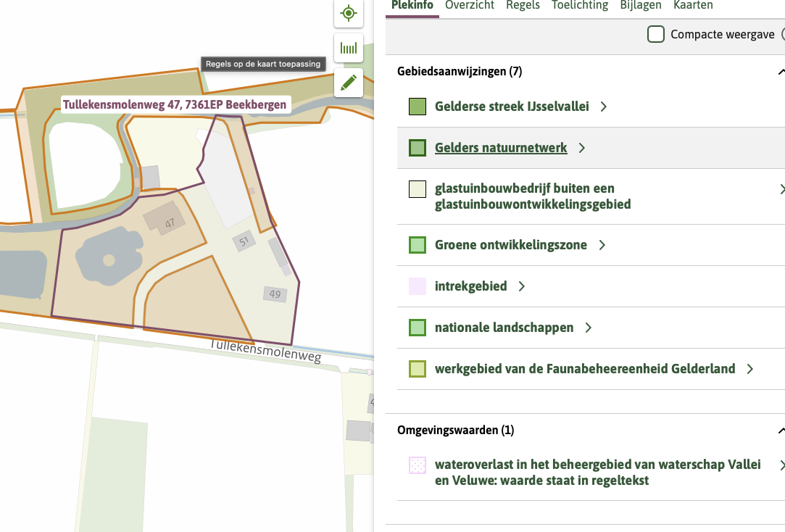785x532 pixels.
Task: Open the Regels tab
Action: coord(523,6)
